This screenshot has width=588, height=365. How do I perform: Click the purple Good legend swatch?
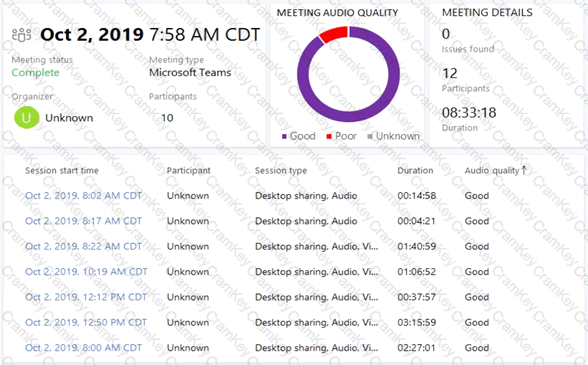click(x=285, y=136)
